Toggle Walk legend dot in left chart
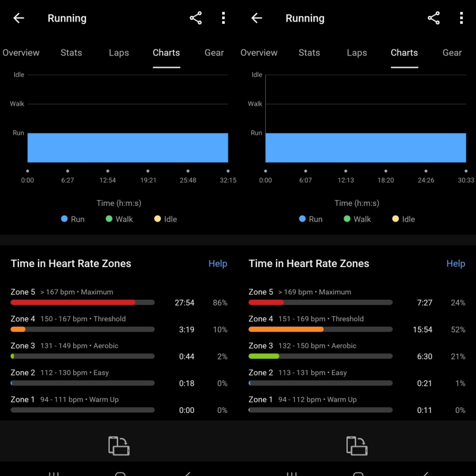The image size is (476, 476). (109, 219)
